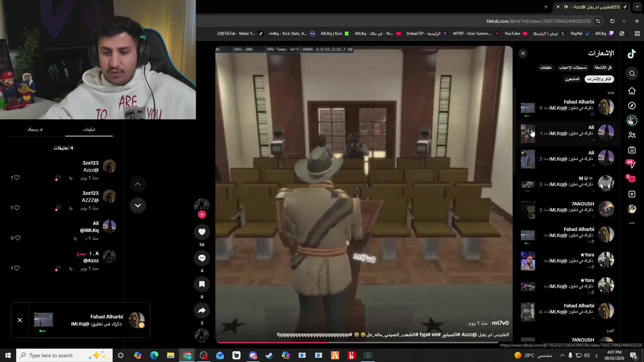Open Microsoft Edge from taskbar
Image resolution: width=644 pixels, height=362 pixels.
click(x=154, y=355)
